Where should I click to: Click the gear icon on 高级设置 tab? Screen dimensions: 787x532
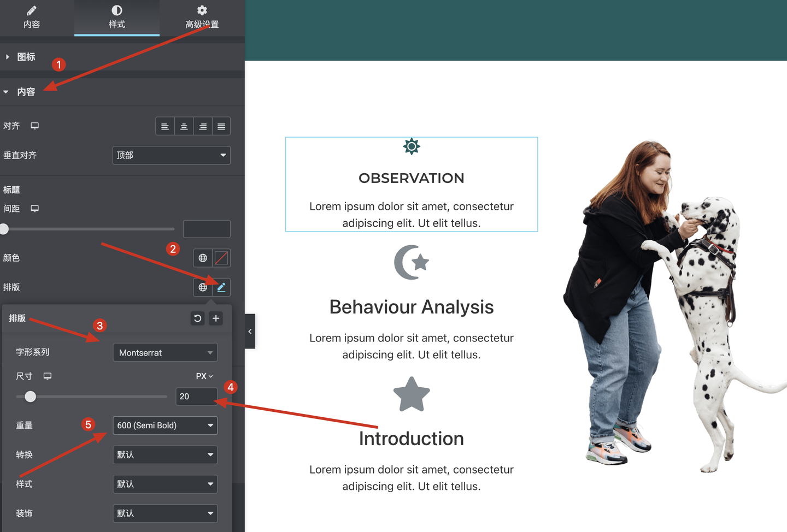pyautogui.click(x=202, y=10)
